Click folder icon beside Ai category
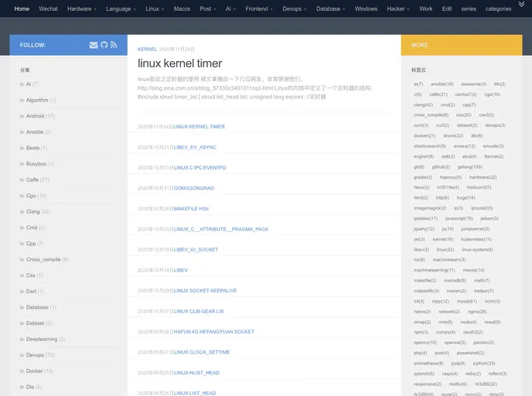The image size is (532, 396). (x=22, y=84)
